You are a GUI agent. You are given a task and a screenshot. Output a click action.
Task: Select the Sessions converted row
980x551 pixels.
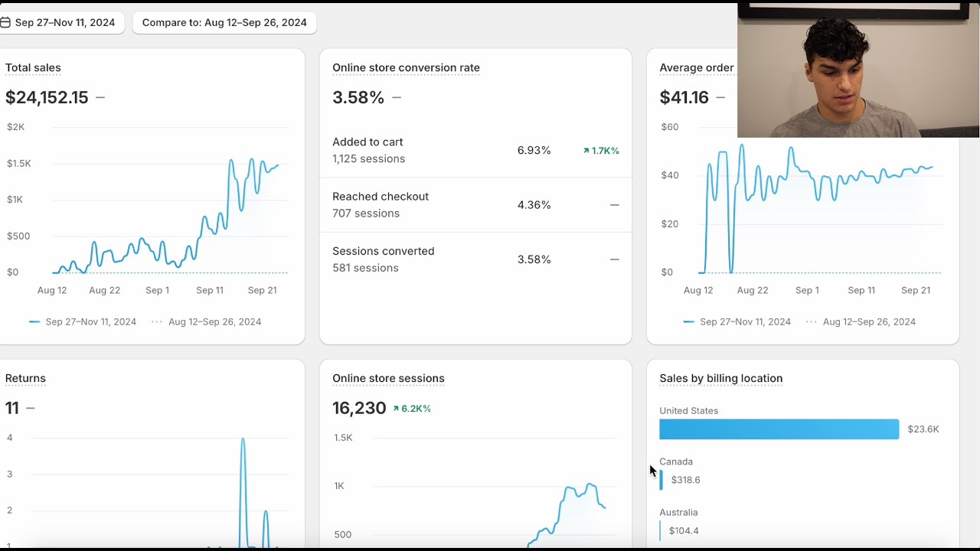pos(475,259)
